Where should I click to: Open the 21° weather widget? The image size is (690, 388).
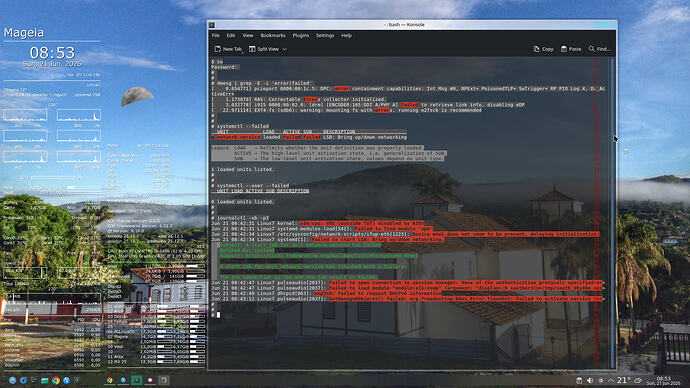coord(624,380)
